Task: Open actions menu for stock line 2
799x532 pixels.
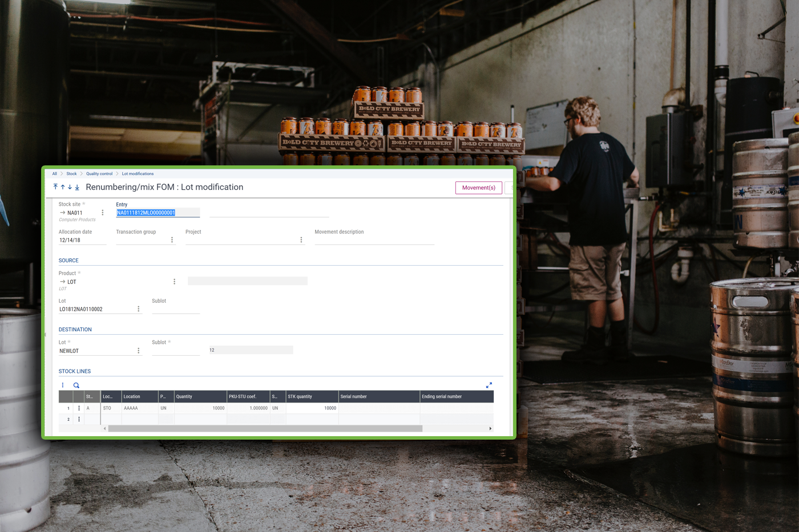Action: pos(79,419)
